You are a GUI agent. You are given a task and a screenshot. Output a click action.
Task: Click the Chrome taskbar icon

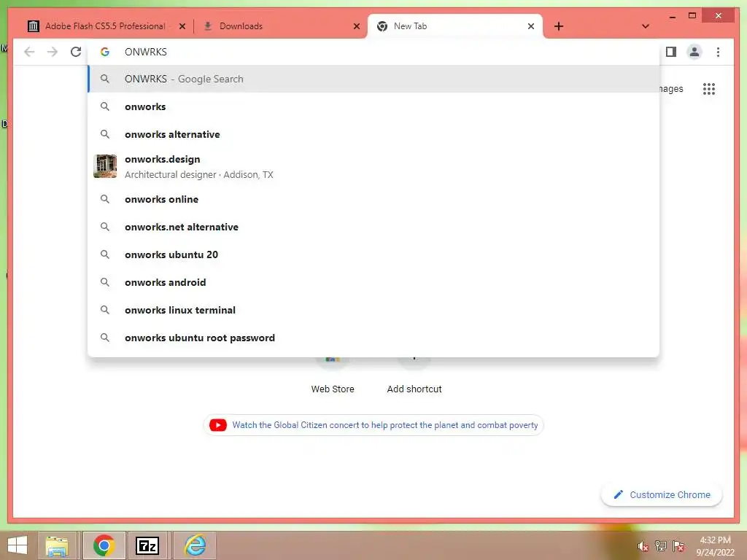pyautogui.click(x=104, y=545)
